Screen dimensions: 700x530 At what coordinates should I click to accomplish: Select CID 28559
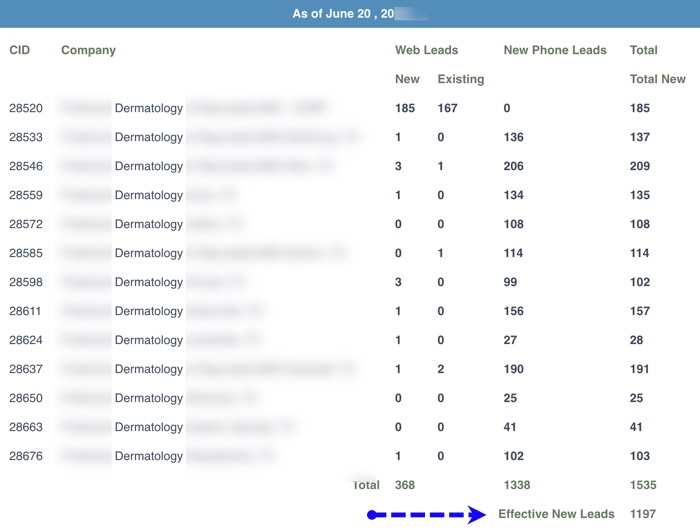[26, 195]
